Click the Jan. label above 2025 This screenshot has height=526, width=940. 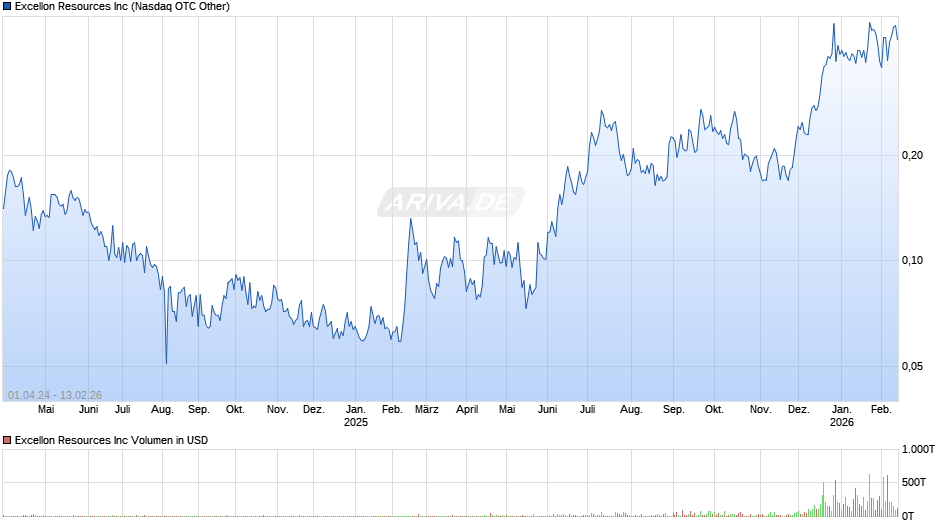[x=355, y=409]
